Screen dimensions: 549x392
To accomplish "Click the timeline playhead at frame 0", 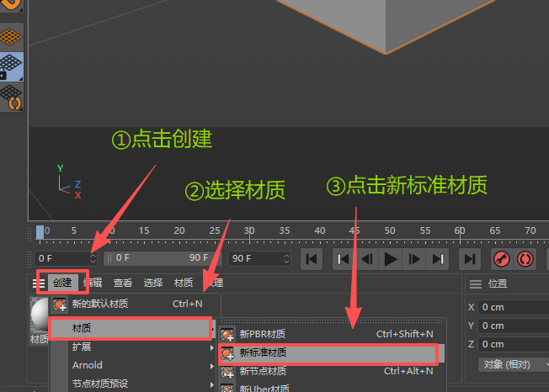I will tap(40, 232).
